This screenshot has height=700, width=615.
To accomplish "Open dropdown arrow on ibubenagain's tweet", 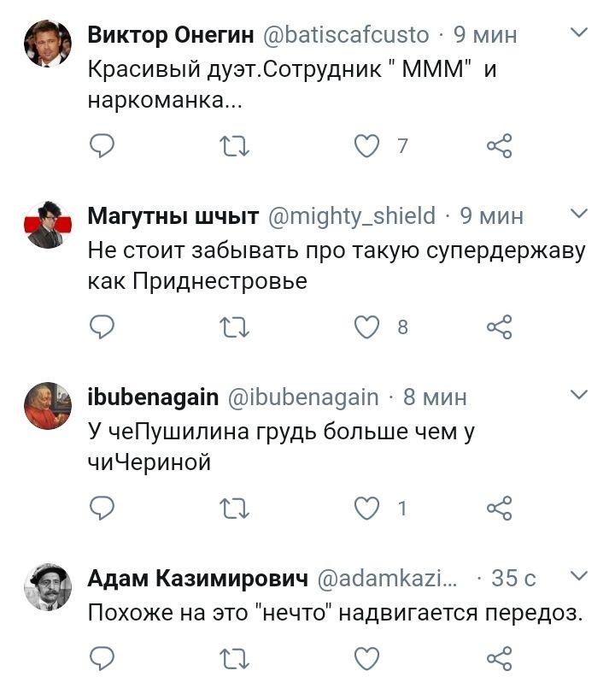I will point(578,394).
